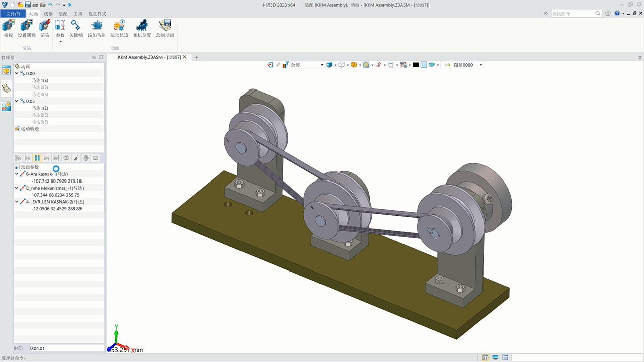Select the 关键帧 keyframe tool
The image size is (644, 362).
pyautogui.click(x=76, y=26)
